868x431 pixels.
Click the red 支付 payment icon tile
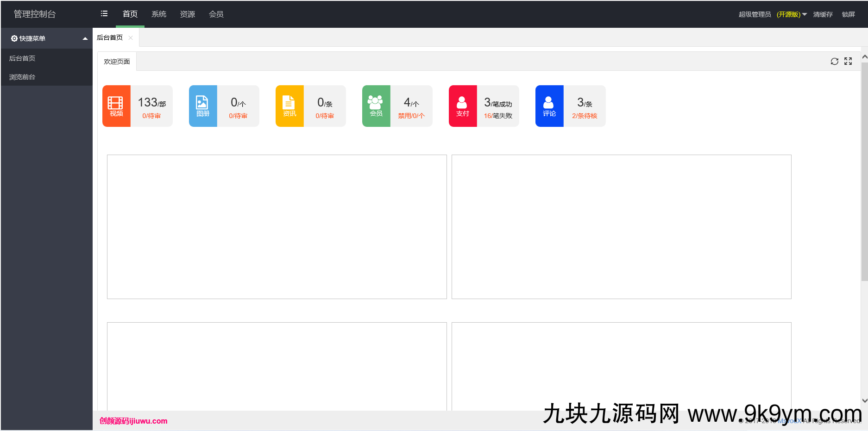coord(463,106)
